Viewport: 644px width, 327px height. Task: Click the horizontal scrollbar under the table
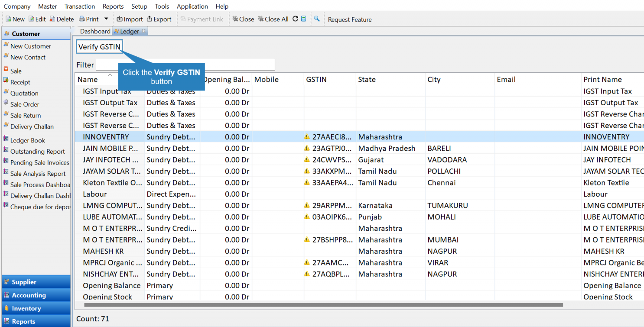pyautogui.click(x=323, y=305)
